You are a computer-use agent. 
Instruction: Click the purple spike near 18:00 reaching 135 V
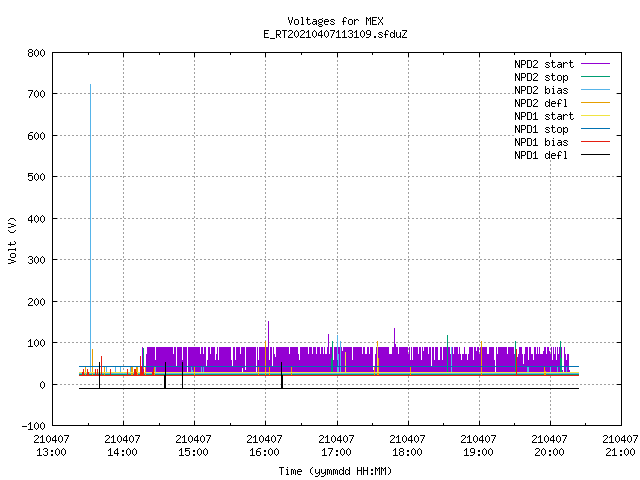(394, 337)
